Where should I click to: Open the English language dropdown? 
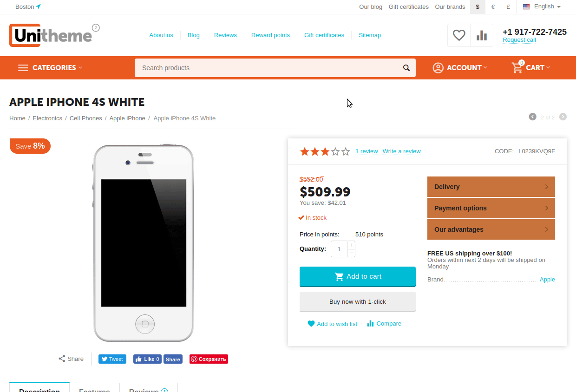(542, 7)
